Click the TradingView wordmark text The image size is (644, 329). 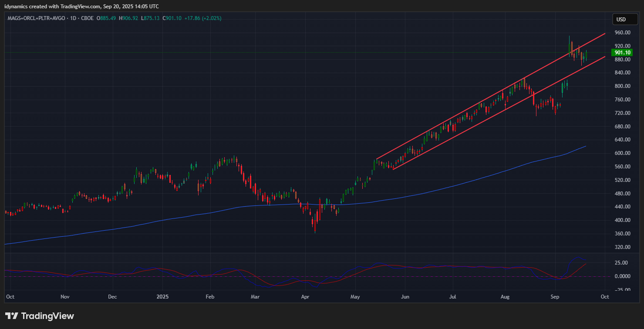[x=47, y=316]
